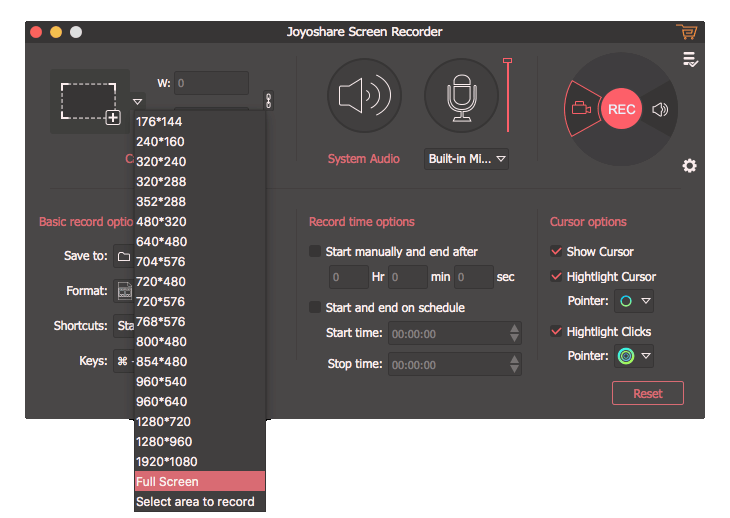
Task: Collapse the capture size dropdown arrow
Action: 137,101
